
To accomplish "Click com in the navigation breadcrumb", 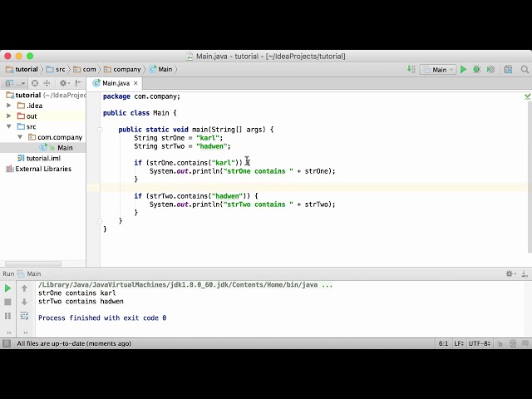I will coord(85,69).
